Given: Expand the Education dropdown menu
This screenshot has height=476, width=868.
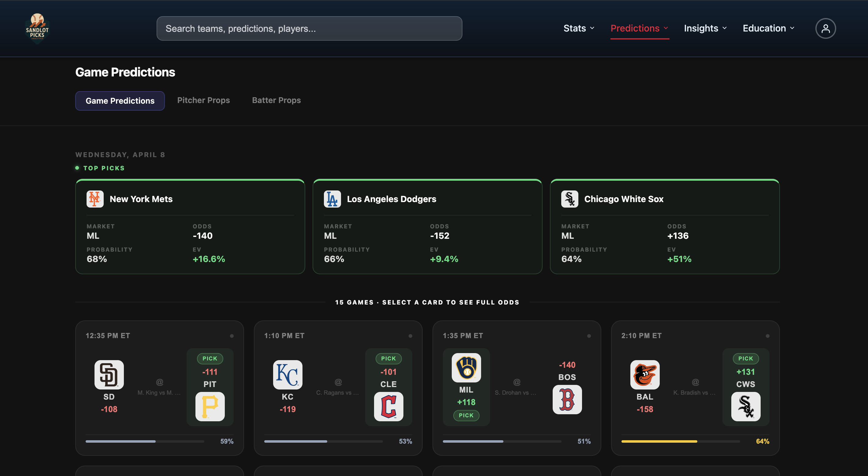Looking at the screenshot, I should pos(768,28).
